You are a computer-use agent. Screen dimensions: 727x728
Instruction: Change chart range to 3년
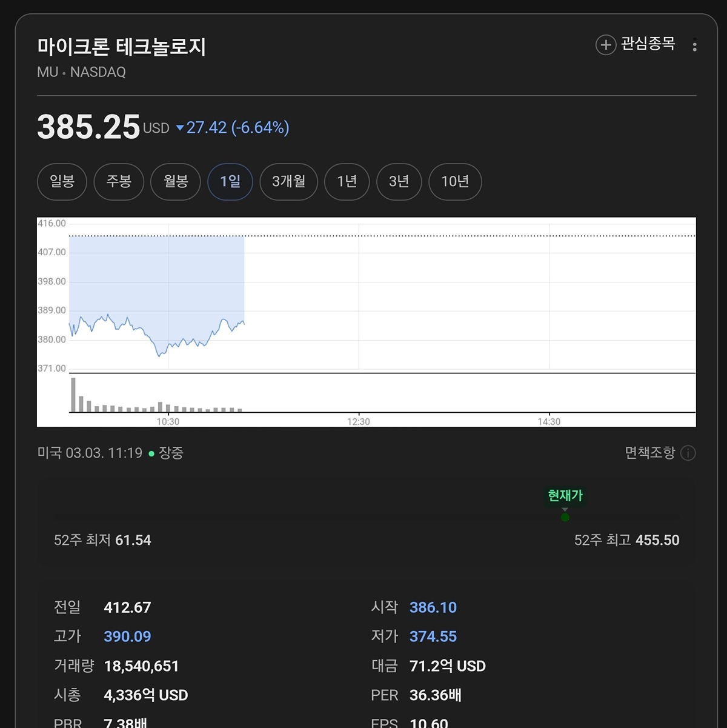(399, 181)
